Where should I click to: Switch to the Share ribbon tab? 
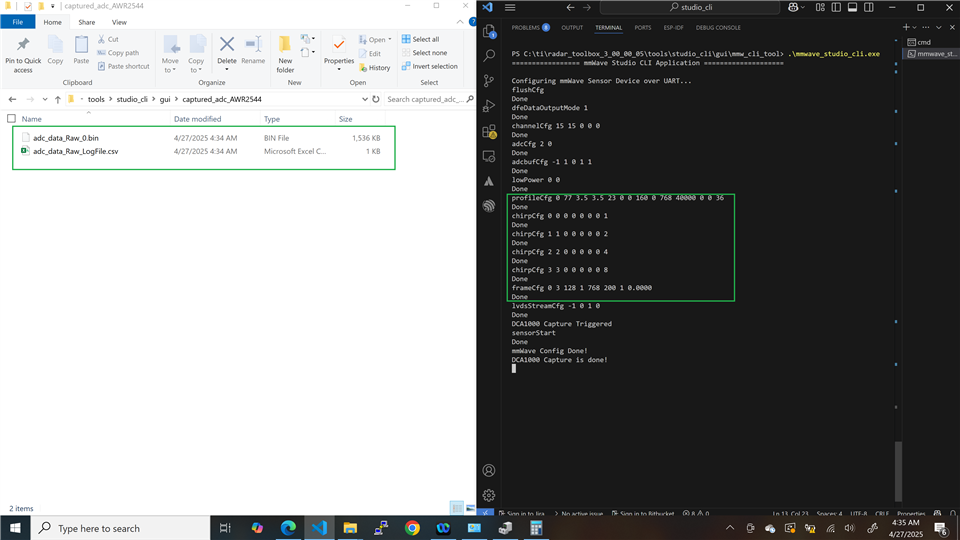86,22
